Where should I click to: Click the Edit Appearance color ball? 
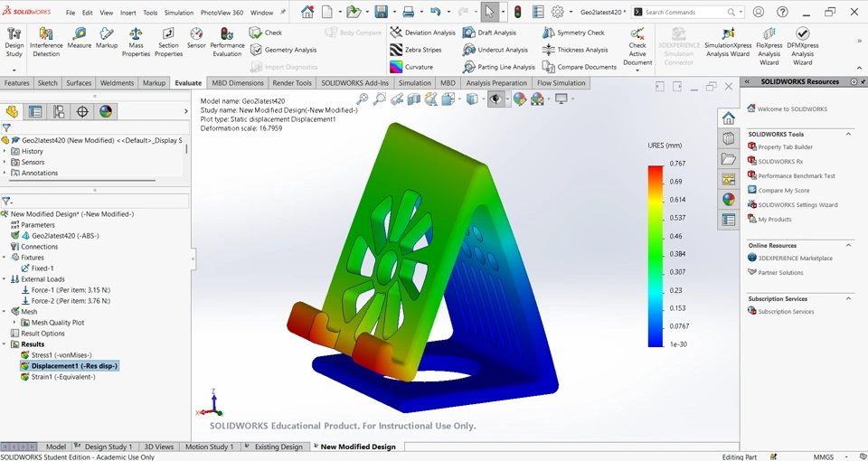[x=519, y=99]
